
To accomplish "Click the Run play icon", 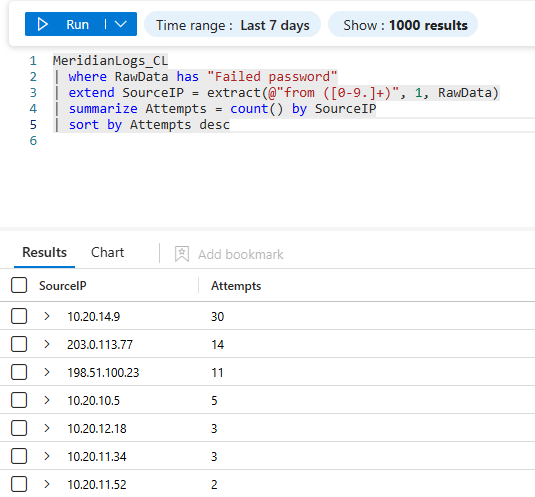I will click(x=43, y=24).
